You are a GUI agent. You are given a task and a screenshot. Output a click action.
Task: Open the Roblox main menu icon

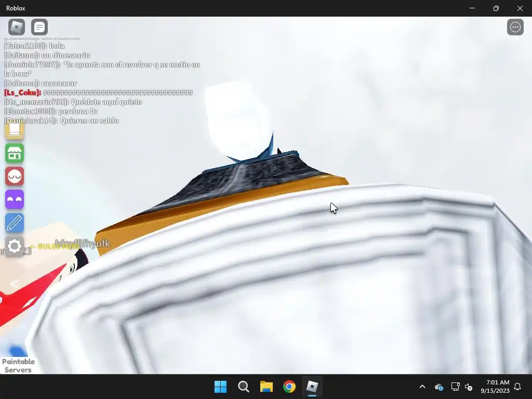16,27
